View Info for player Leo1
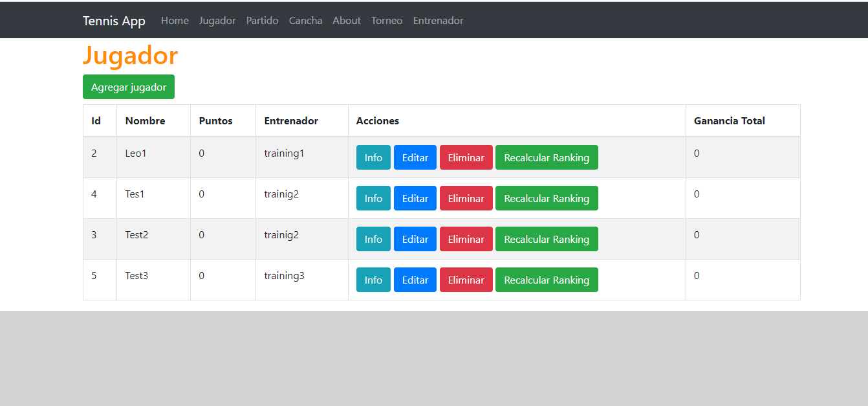This screenshot has width=868, height=406. click(x=373, y=157)
